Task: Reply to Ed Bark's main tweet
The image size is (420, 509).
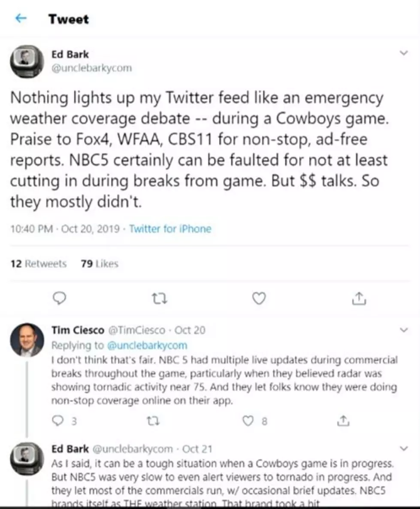Action: (x=59, y=298)
